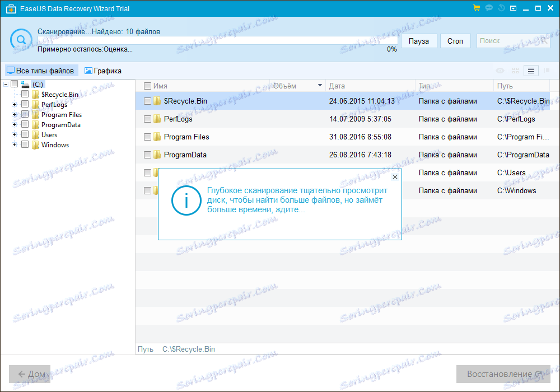This screenshot has height=392, width=560.
Task: Click the EaseUS app logo icon
Action: pyautogui.click(x=11, y=8)
